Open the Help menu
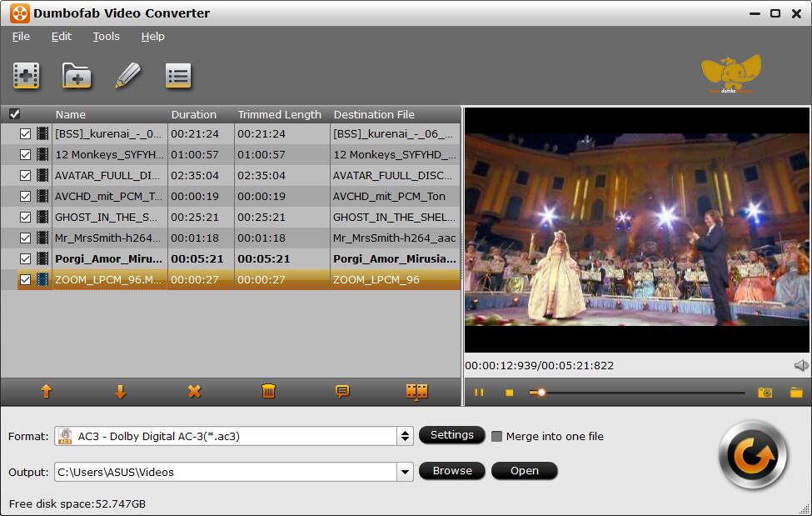812x516 pixels. point(152,37)
